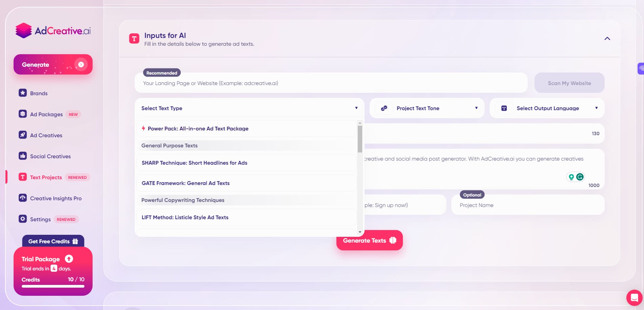Select the Social Creatives thumbs-up icon
The image size is (644, 310).
click(22, 156)
